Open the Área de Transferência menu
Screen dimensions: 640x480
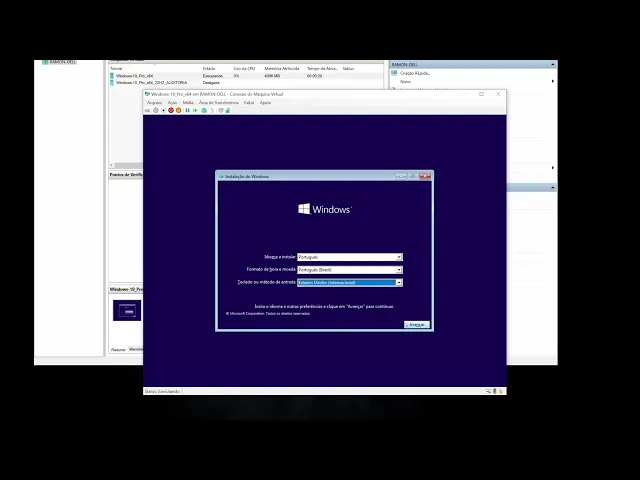click(218, 103)
